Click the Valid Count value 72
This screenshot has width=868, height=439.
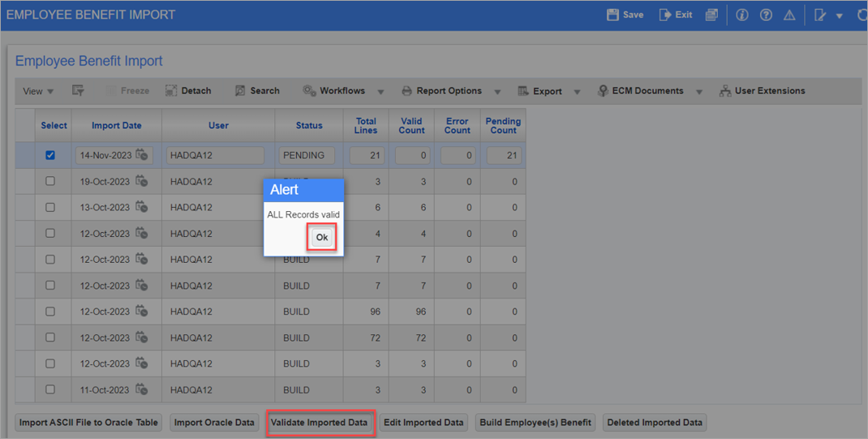pyautogui.click(x=421, y=338)
